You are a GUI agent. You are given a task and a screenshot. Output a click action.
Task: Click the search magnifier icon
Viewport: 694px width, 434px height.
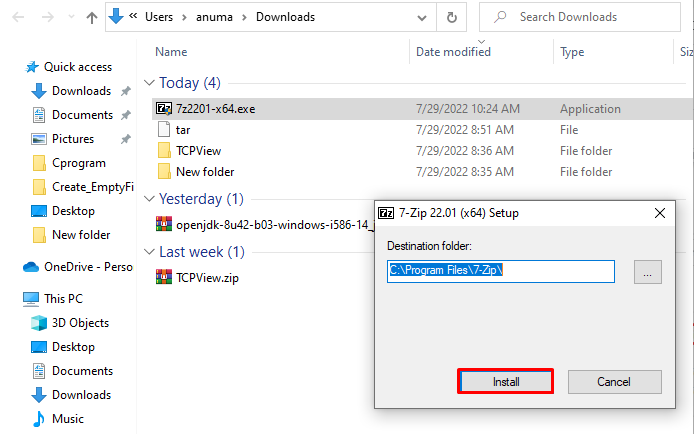[x=500, y=17]
